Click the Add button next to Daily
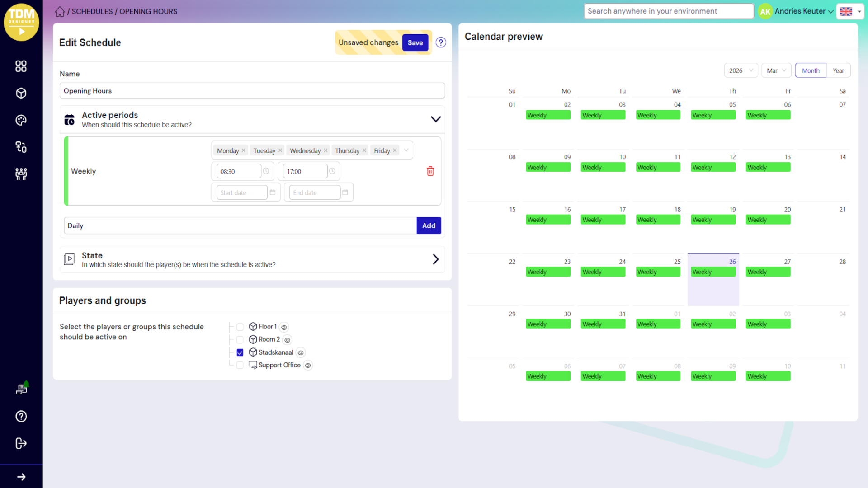The height and width of the screenshot is (488, 868). tap(429, 225)
